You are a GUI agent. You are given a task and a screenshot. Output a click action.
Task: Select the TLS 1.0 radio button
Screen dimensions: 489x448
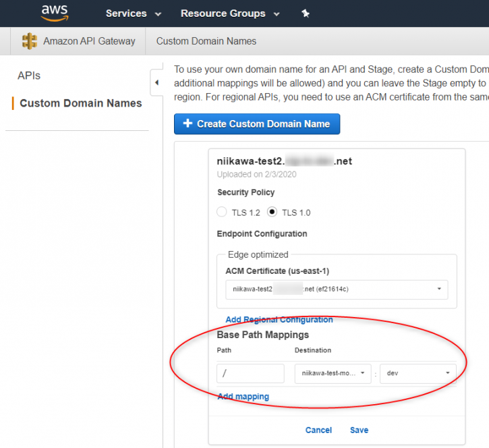pos(272,212)
